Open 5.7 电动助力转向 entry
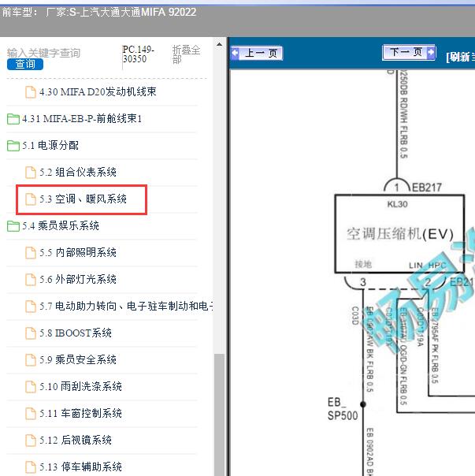The height and width of the screenshot is (476, 475). (x=126, y=306)
